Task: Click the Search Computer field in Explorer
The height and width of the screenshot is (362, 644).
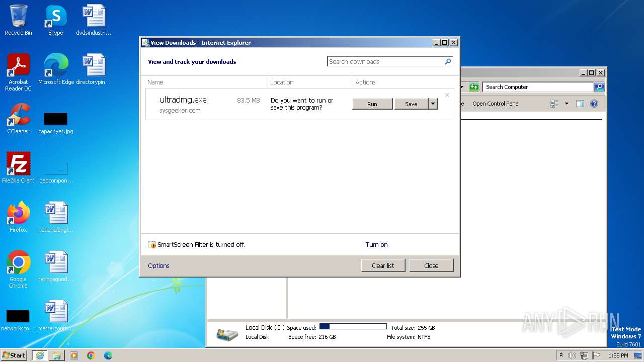Action: point(538,87)
